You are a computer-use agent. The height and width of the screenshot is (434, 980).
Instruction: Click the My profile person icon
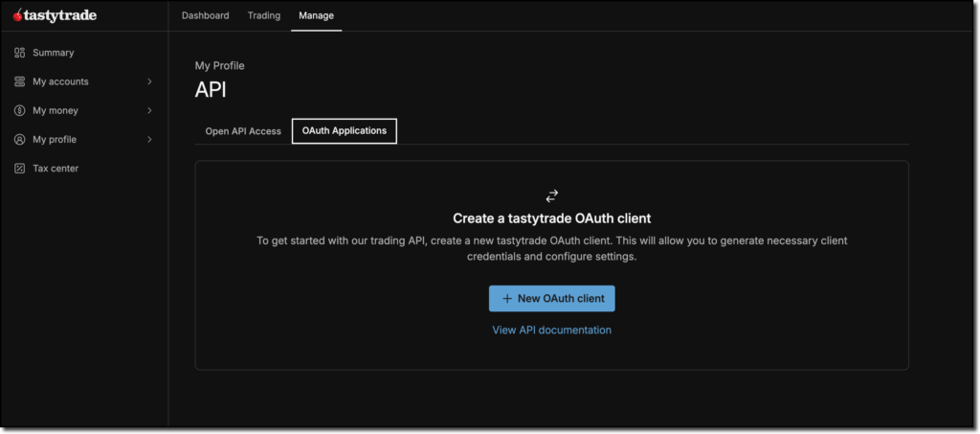[19, 139]
